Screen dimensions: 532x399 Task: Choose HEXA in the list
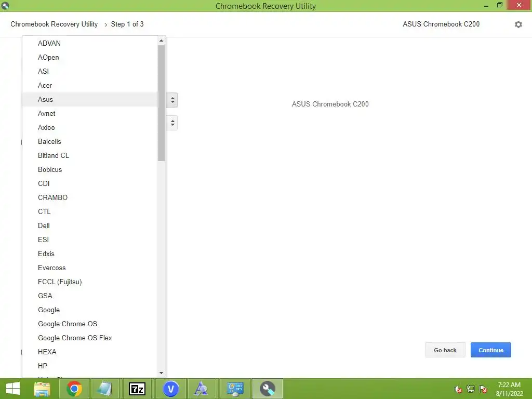(90, 352)
